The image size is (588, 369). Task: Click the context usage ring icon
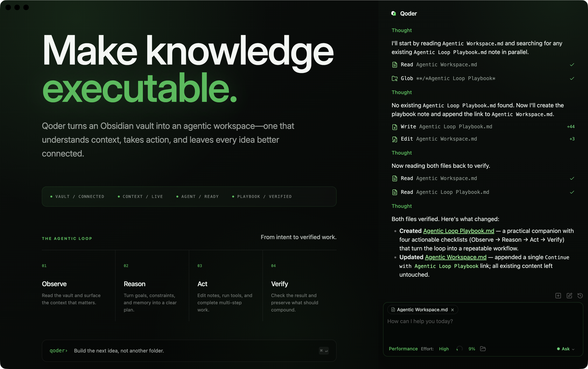[460, 349]
